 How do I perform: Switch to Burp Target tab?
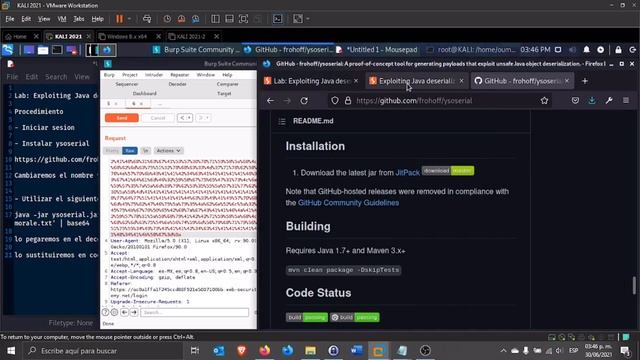[224, 93]
